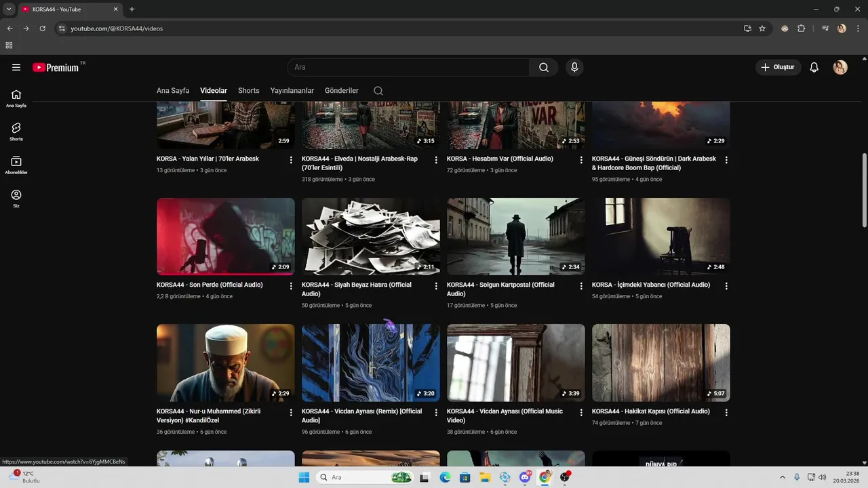Image resolution: width=868 pixels, height=488 pixels.
Task: Start voice search with microphone
Action: click(x=574, y=67)
